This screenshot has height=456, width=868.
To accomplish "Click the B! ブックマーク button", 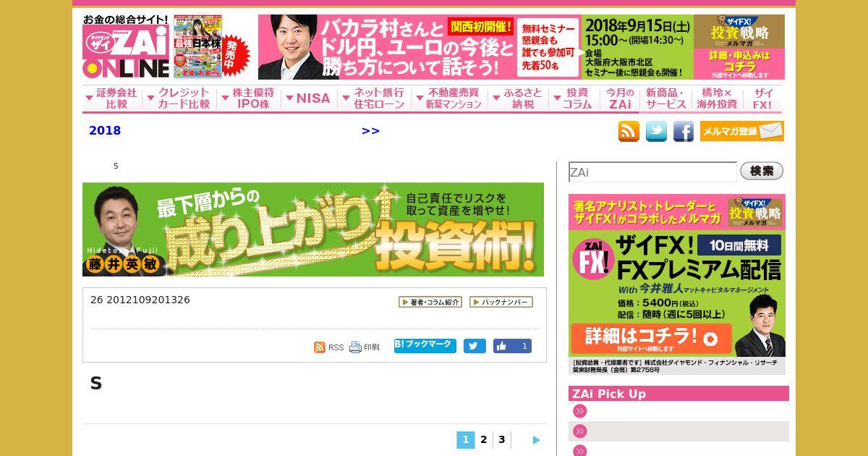I will click(425, 345).
